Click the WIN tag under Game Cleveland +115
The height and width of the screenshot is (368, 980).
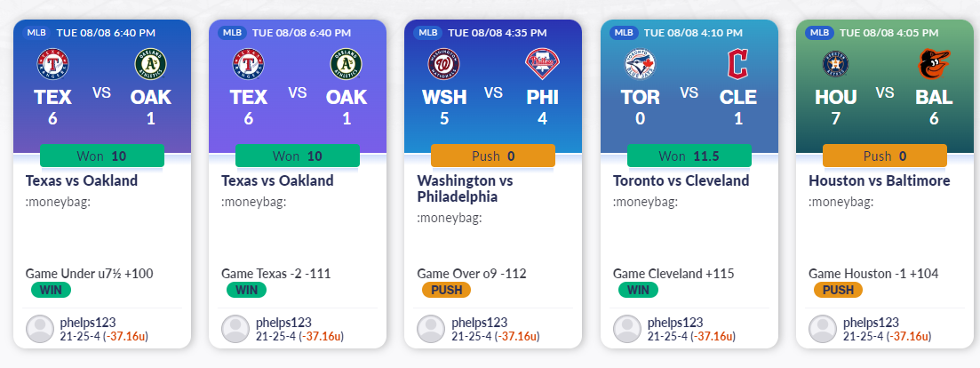(637, 290)
